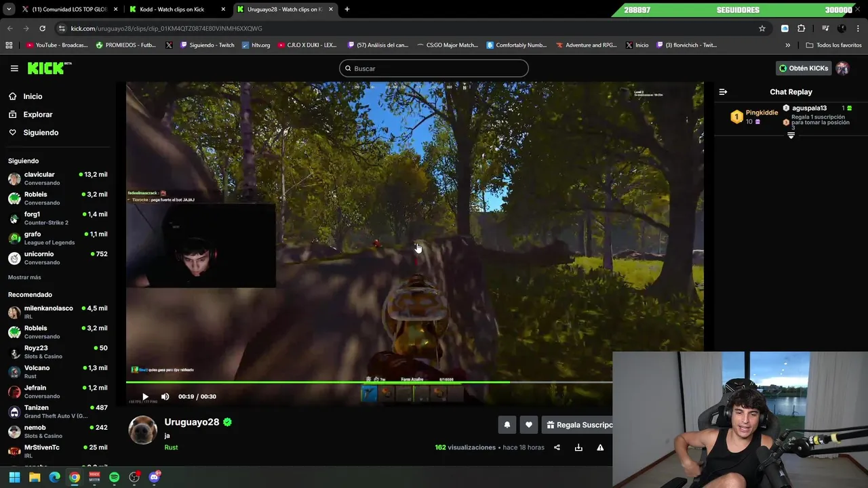Image resolution: width=868 pixels, height=488 pixels.
Task: Open a new browser tab
Action: [347, 9]
